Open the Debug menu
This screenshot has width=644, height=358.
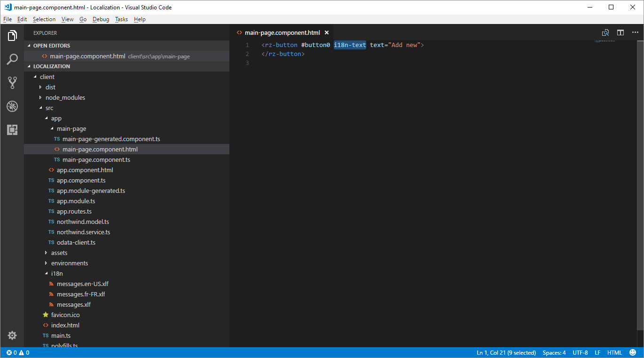[101, 19]
